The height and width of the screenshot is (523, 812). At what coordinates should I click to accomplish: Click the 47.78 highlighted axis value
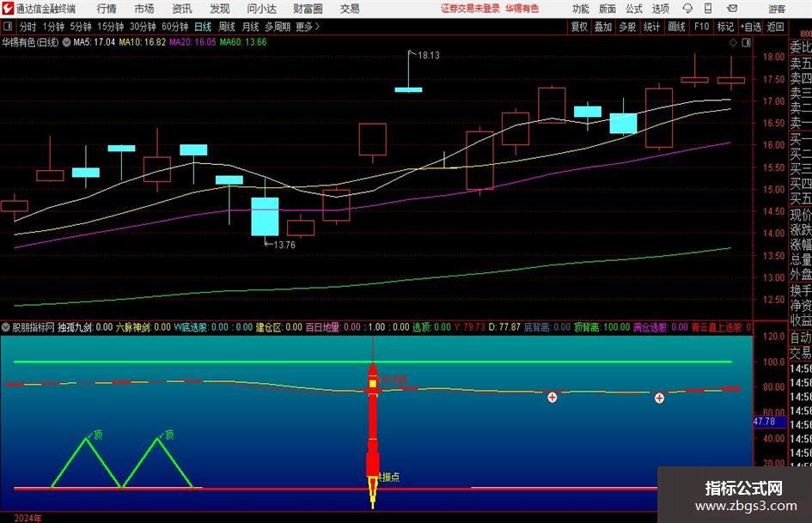(x=765, y=422)
